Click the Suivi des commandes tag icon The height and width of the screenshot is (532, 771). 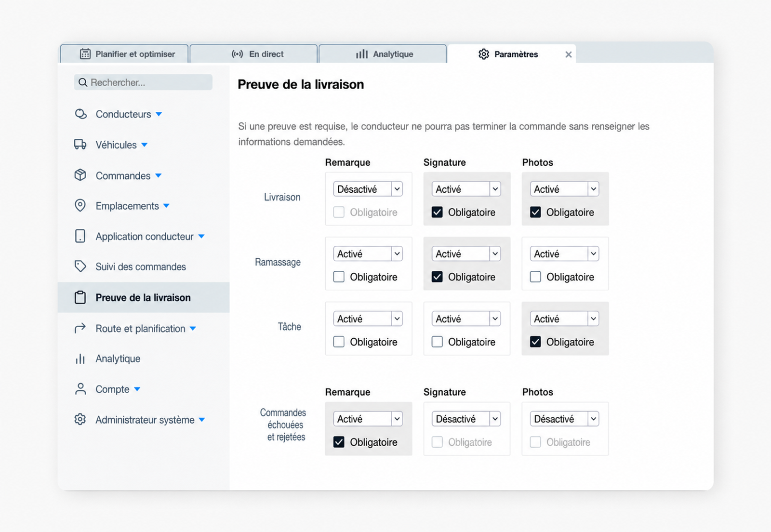(x=80, y=266)
